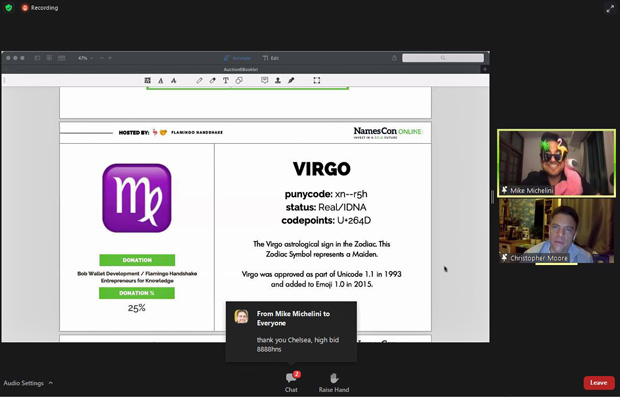Select the shapes tool
This screenshot has height=397, width=620.
point(239,80)
